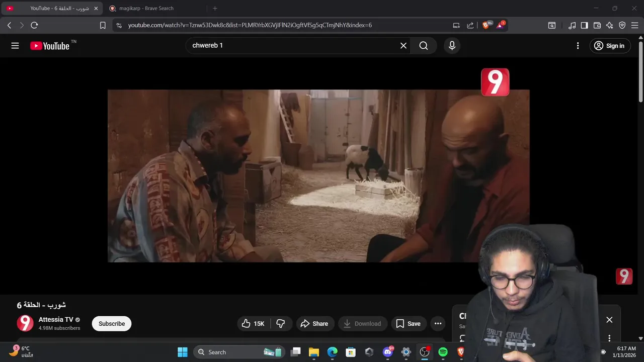Image resolution: width=644 pixels, height=362 pixels.
Task: Open Brave Shields lion icon
Action: [487, 25]
